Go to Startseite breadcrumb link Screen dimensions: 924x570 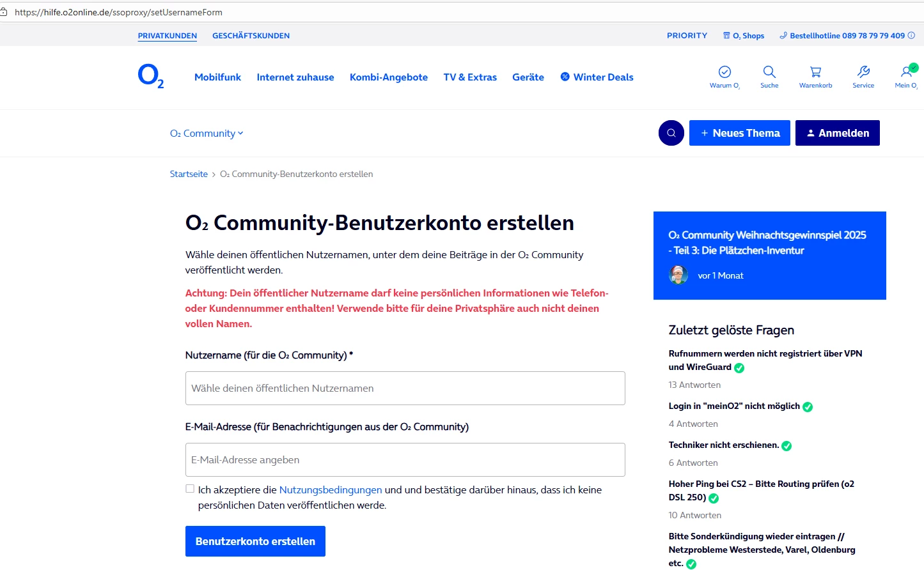(189, 174)
